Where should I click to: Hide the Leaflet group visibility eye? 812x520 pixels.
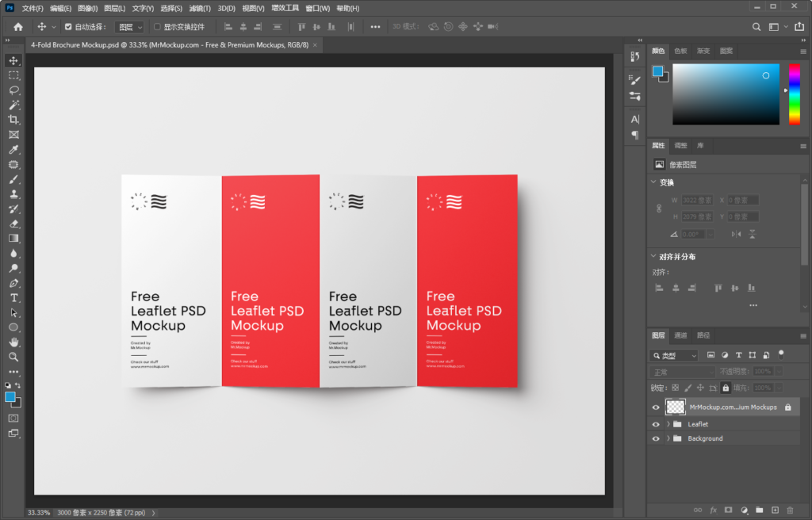pos(656,424)
